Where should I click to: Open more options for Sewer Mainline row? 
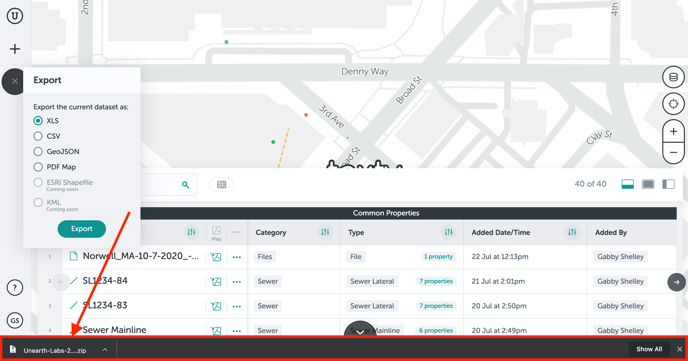pyautogui.click(x=236, y=330)
